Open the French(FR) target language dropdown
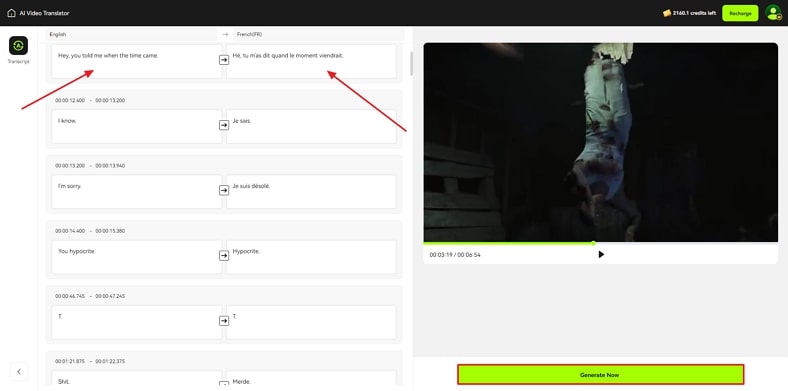788x391 pixels. pyautogui.click(x=319, y=35)
